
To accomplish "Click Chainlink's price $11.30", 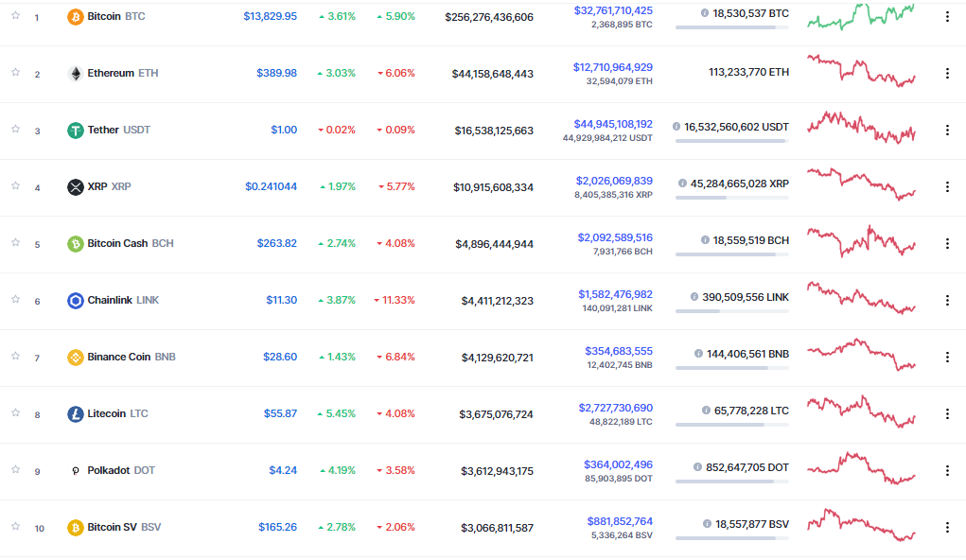I will [x=282, y=300].
